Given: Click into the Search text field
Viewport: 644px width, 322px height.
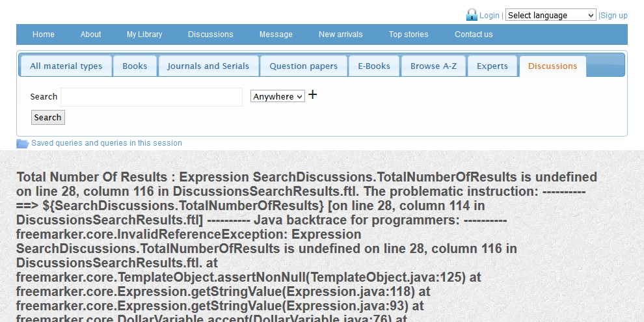Looking at the screenshot, I should tap(151, 97).
